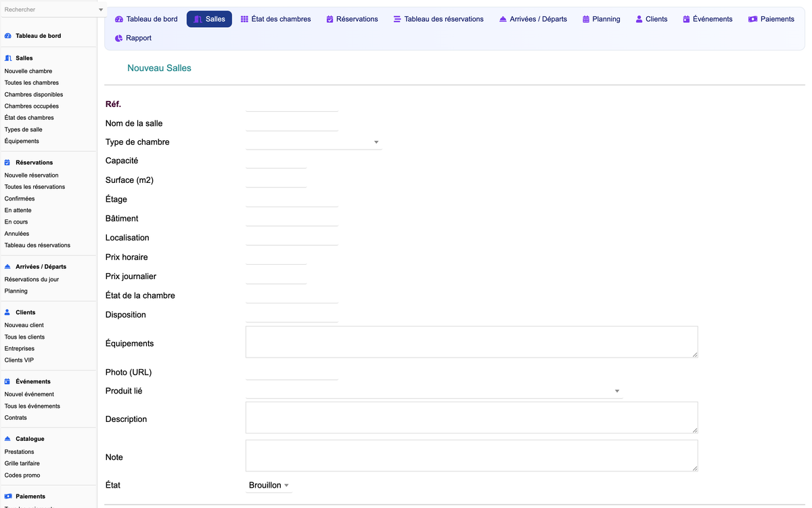Screen dimensions: 812x508
Task: Open Réservations du jour link
Action: pyautogui.click(x=32, y=279)
